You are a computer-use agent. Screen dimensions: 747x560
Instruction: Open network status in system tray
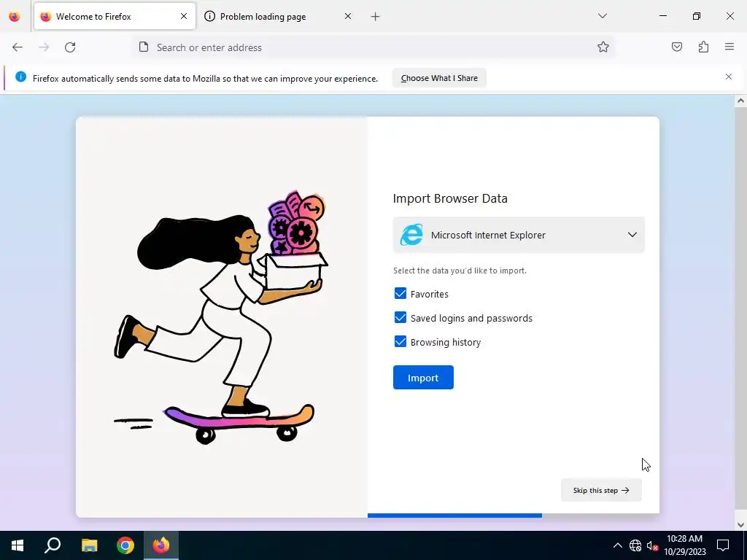(x=635, y=545)
